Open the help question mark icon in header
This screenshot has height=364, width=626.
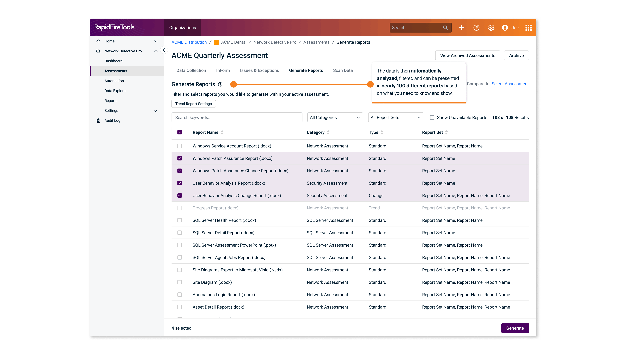(x=476, y=28)
